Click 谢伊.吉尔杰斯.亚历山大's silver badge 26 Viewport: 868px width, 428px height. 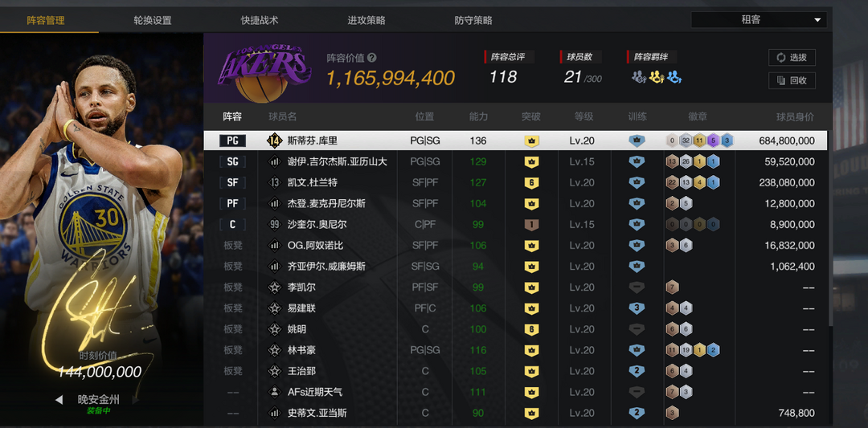point(686,161)
